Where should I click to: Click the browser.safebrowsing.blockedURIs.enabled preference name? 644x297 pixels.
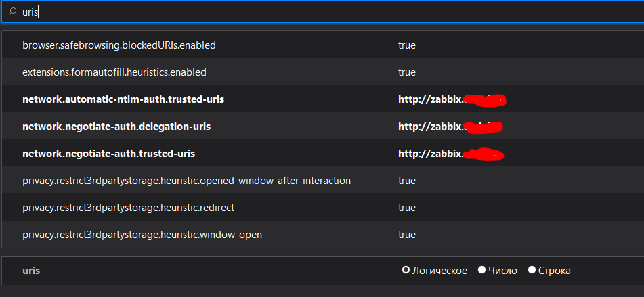119,45
